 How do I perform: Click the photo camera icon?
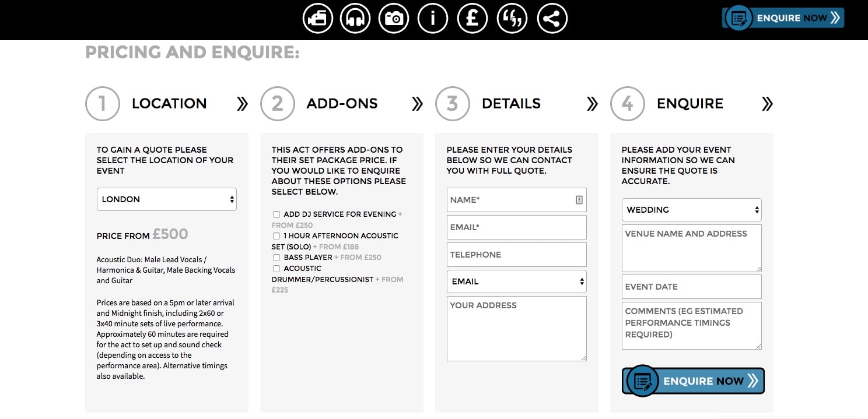[x=394, y=19]
